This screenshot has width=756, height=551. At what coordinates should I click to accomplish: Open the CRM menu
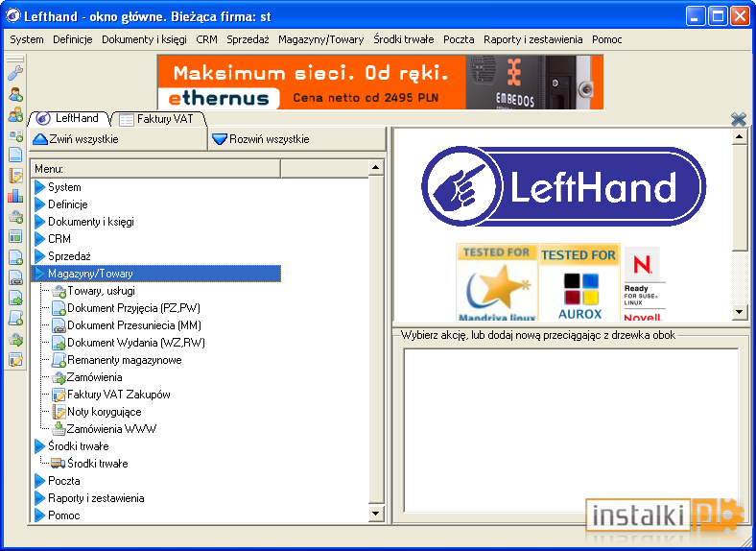click(x=206, y=39)
